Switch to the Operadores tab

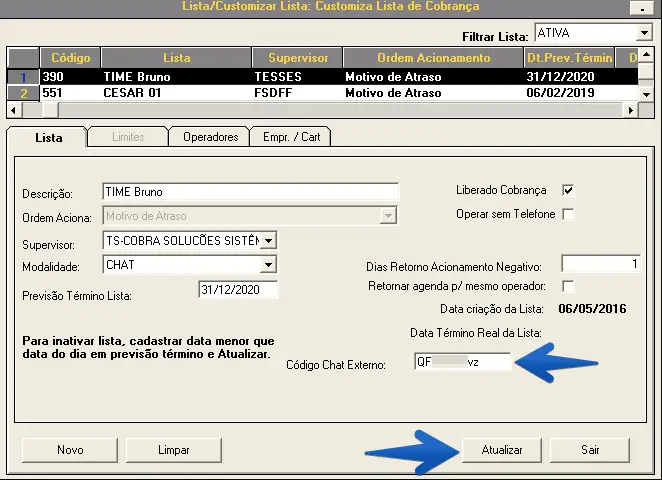[x=210, y=137]
